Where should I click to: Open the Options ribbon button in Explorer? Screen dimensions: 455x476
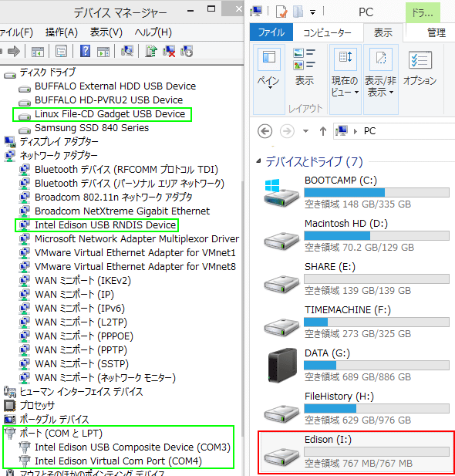pos(420,68)
